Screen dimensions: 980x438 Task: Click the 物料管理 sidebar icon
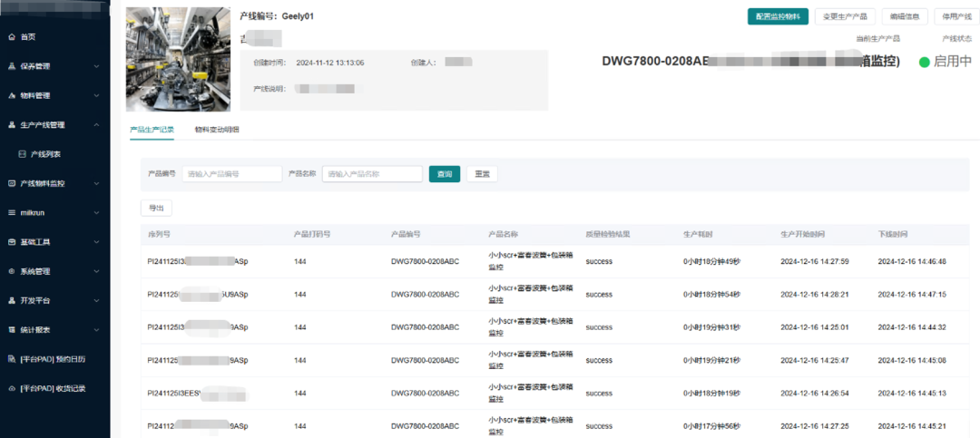12,95
